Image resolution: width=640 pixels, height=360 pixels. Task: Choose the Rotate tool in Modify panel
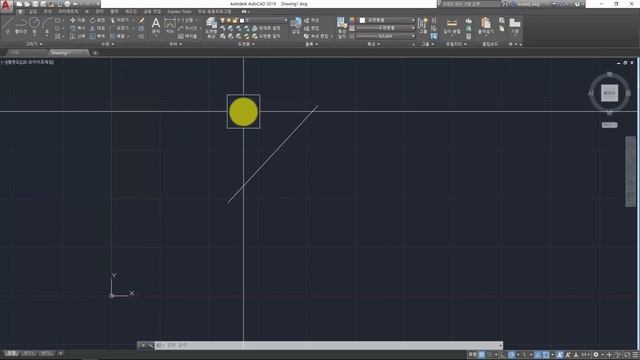click(97, 20)
